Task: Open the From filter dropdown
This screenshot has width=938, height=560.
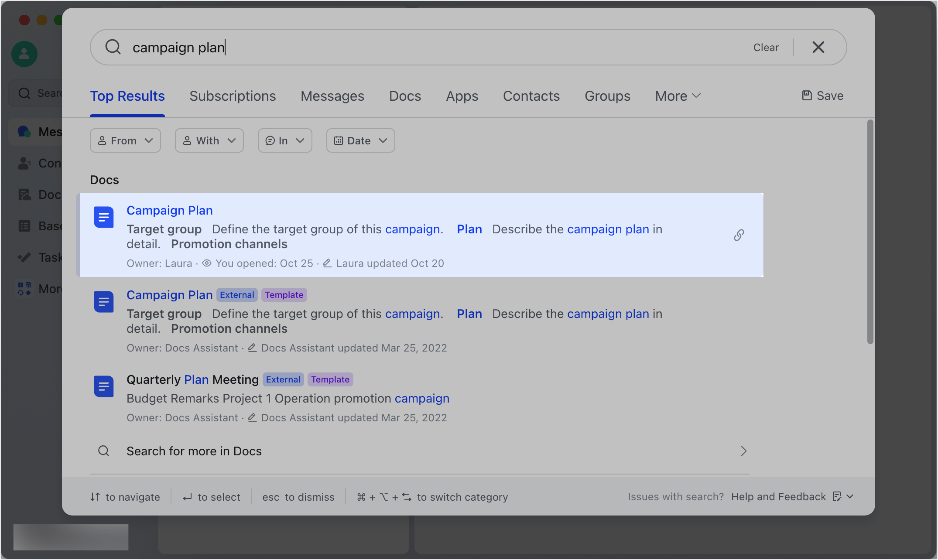Action: click(x=125, y=140)
